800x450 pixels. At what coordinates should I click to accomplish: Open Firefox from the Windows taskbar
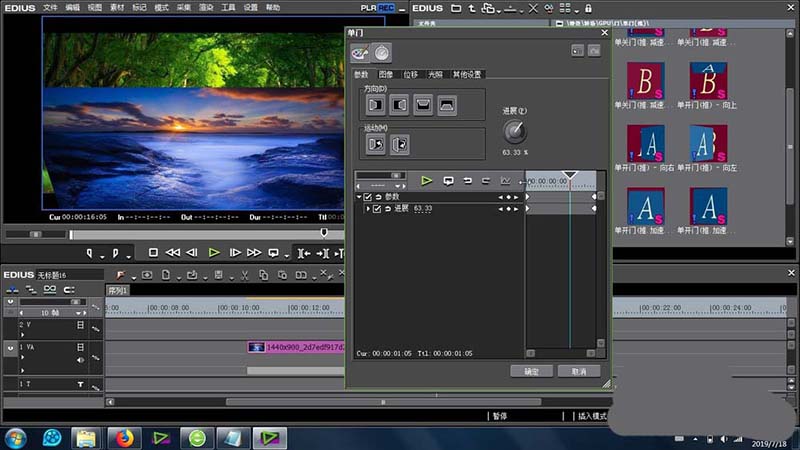tap(124, 437)
